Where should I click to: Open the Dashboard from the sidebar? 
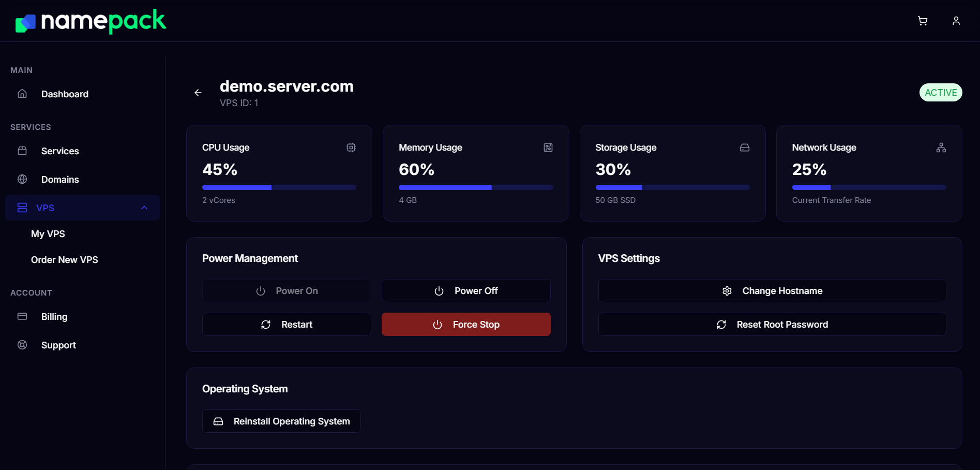(64, 94)
